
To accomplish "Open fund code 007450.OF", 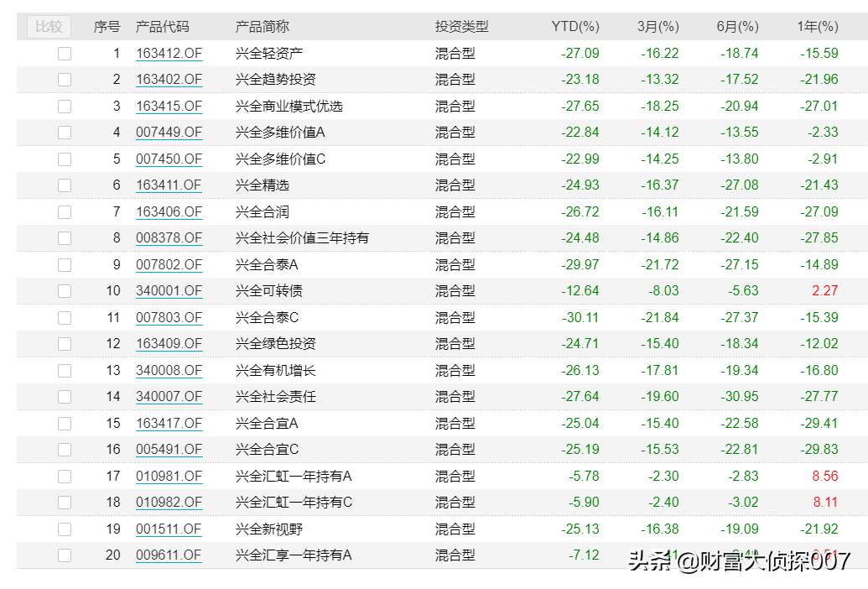I will pos(169,159).
